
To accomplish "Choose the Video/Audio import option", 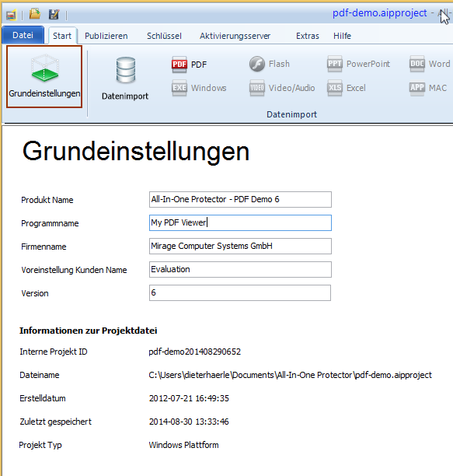I will pos(282,88).
